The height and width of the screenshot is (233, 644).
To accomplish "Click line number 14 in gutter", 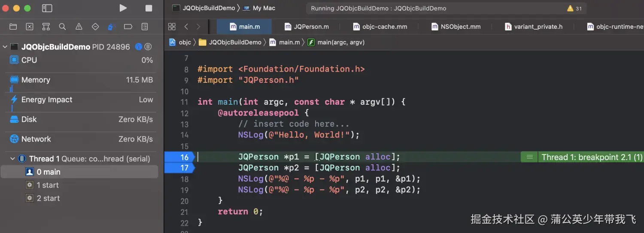I will point(184,135).
